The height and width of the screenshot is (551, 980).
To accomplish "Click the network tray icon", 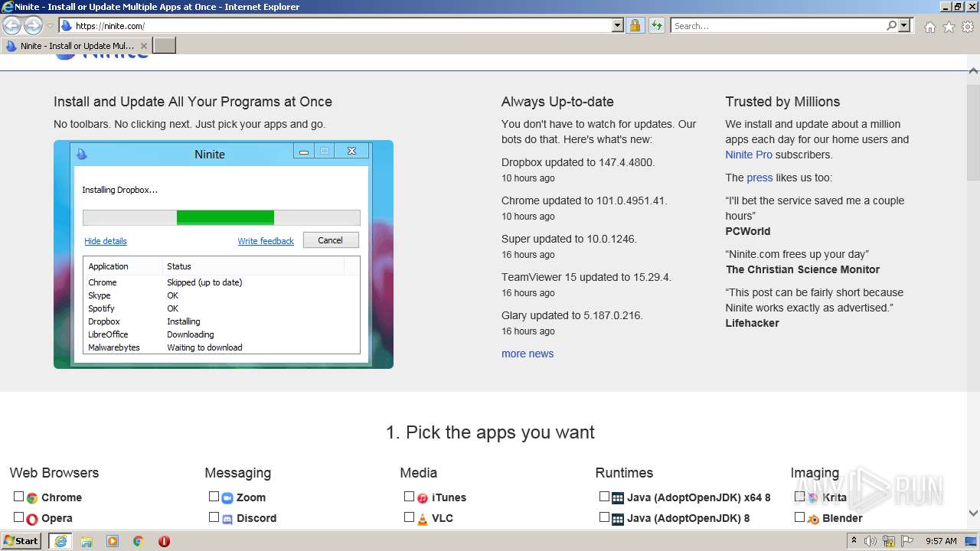I will pos(889,541).
